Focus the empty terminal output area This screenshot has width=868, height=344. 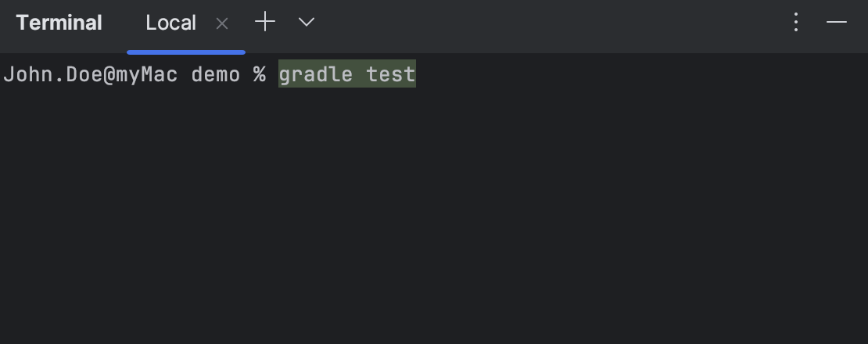click(434, 219)
